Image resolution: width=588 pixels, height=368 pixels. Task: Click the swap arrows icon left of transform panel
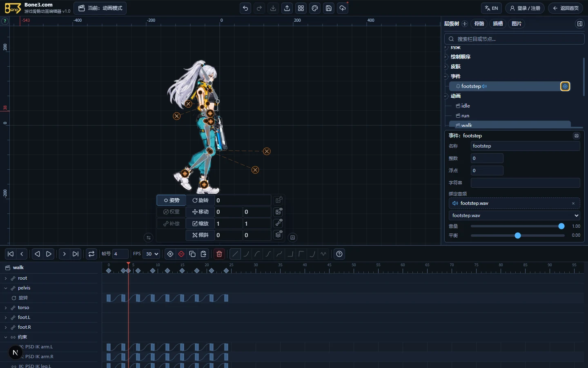coord(149,238)
